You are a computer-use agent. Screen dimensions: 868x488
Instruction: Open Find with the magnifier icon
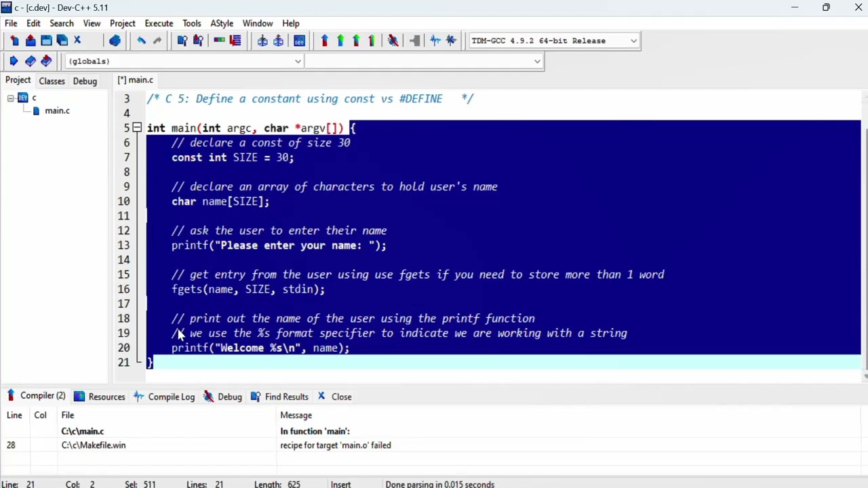(x=182, y=41)
